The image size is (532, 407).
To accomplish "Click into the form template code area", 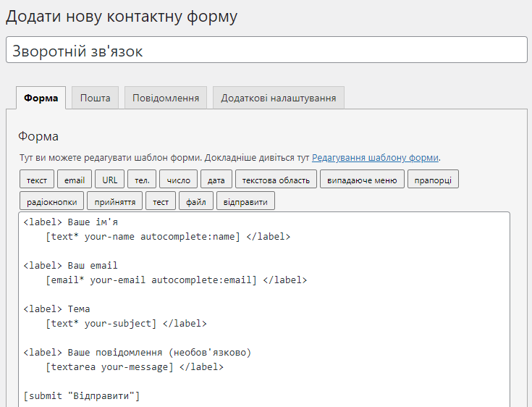I will [x=264, y=309].
